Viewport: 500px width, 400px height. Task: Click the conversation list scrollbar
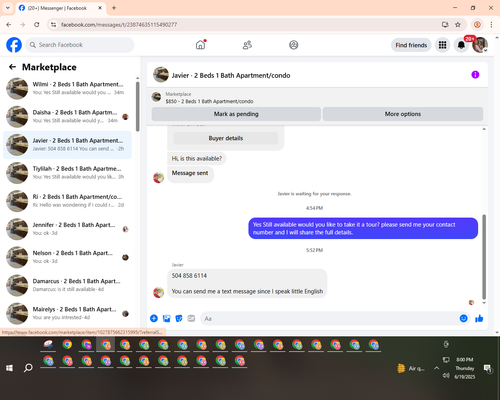(138, 107)
